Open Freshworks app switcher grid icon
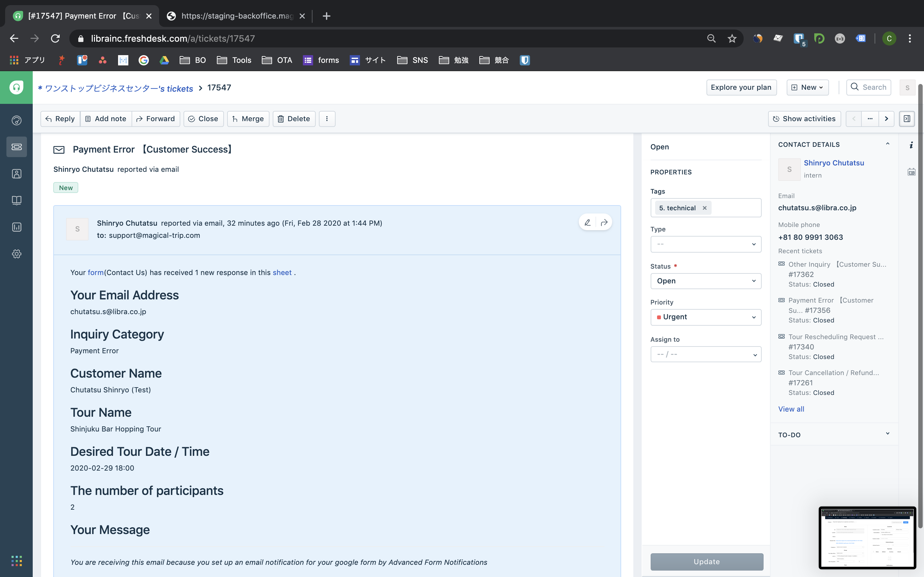924x577 pixels. (16, 561)
